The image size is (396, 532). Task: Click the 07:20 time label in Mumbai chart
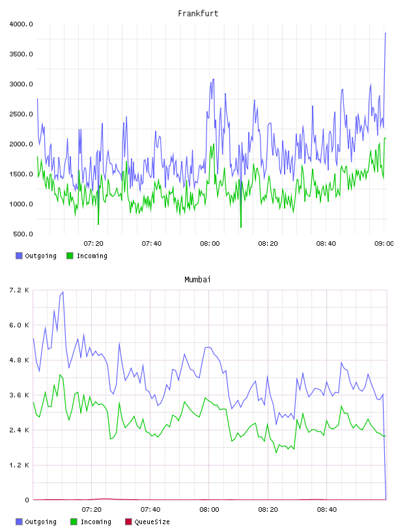(x=92, y=510)
